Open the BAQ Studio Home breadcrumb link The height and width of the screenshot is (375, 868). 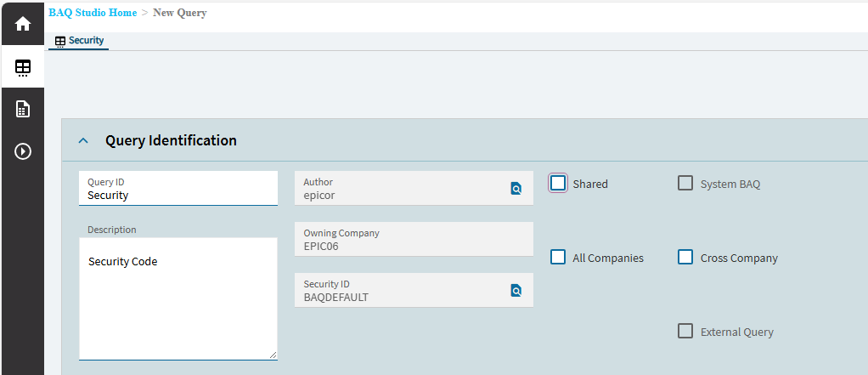[93, 13]
